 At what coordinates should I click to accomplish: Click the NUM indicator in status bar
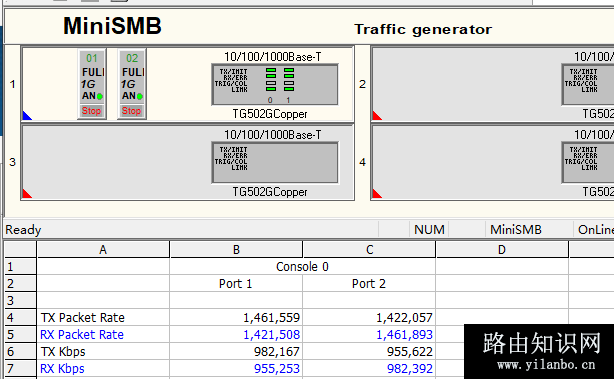point(429,229)
